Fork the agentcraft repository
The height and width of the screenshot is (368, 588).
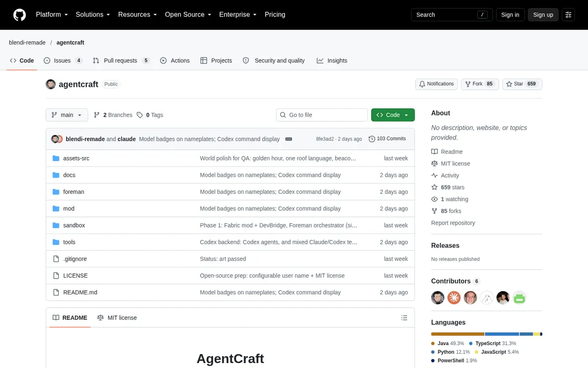[x=479, y=84]
